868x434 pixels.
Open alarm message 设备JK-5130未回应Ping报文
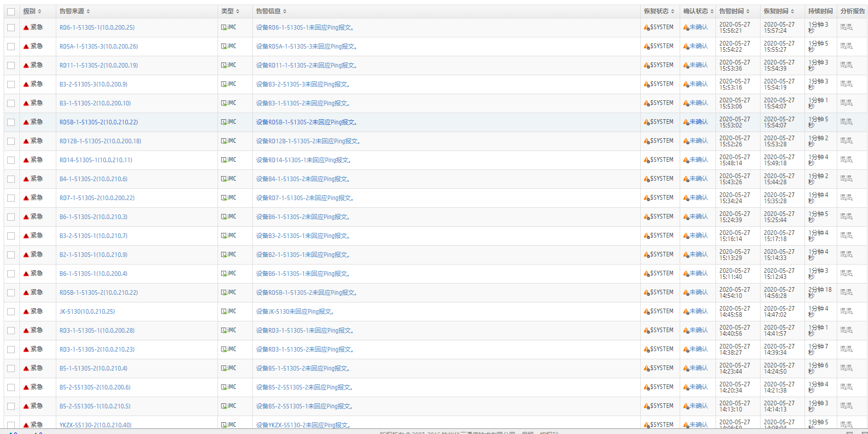(295, 312)
